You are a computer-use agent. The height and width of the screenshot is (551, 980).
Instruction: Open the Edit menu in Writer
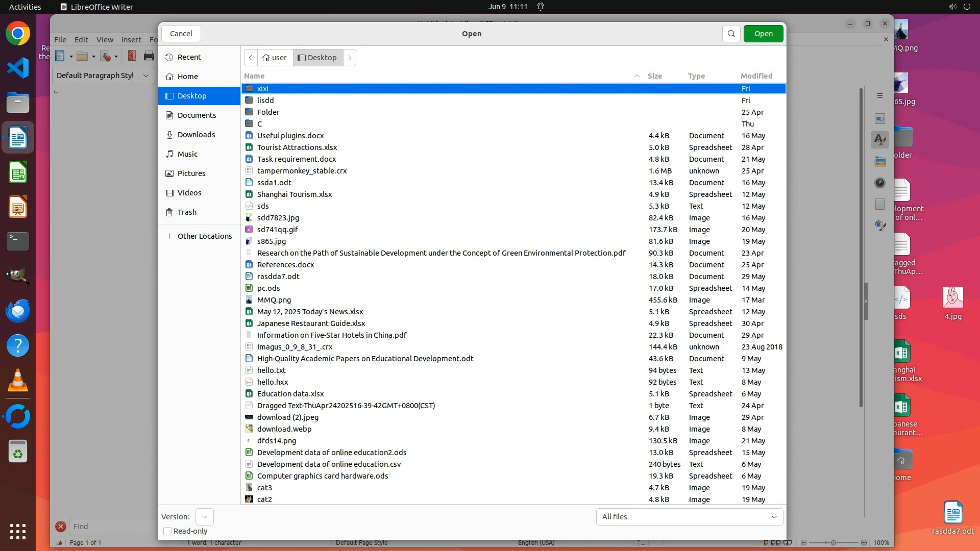(x=81, y=40)
